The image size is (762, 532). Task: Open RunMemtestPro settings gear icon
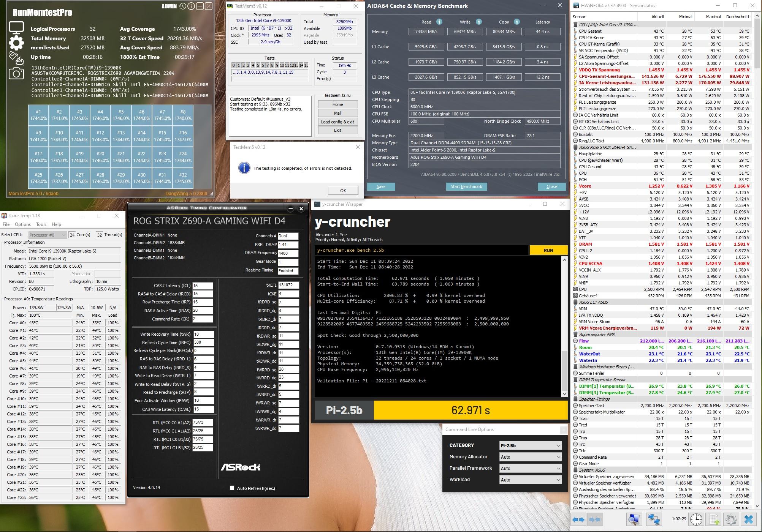tap(16, 43)
